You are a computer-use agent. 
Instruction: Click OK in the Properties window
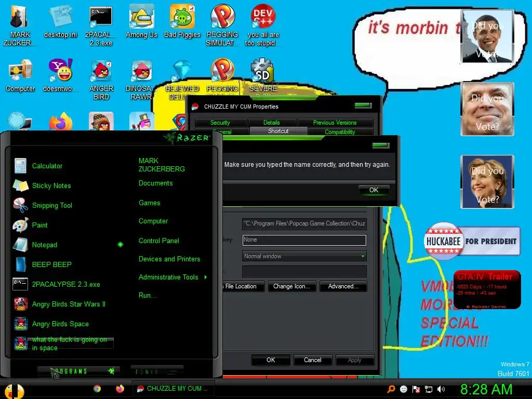click(x=271, y=360)
